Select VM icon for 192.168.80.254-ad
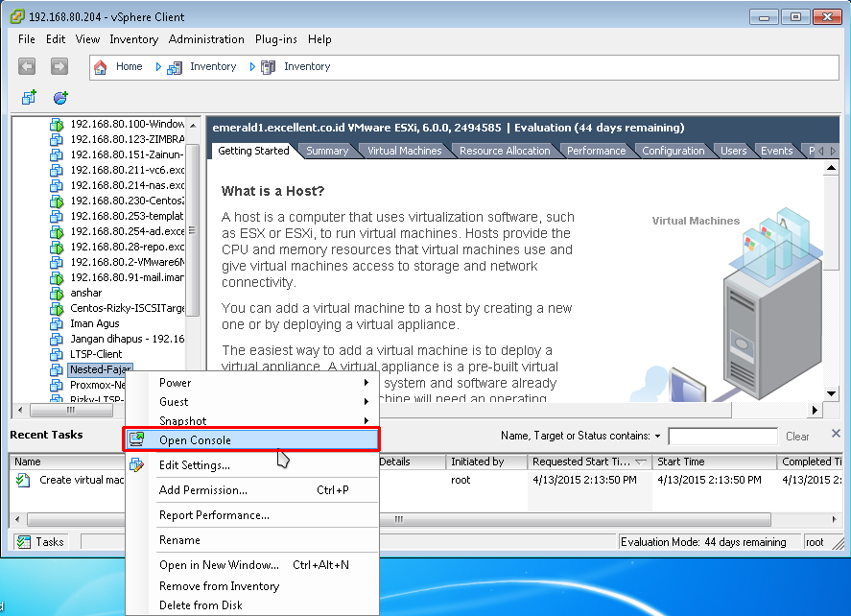This screenshot has width=851, height=616. point(57,232)
